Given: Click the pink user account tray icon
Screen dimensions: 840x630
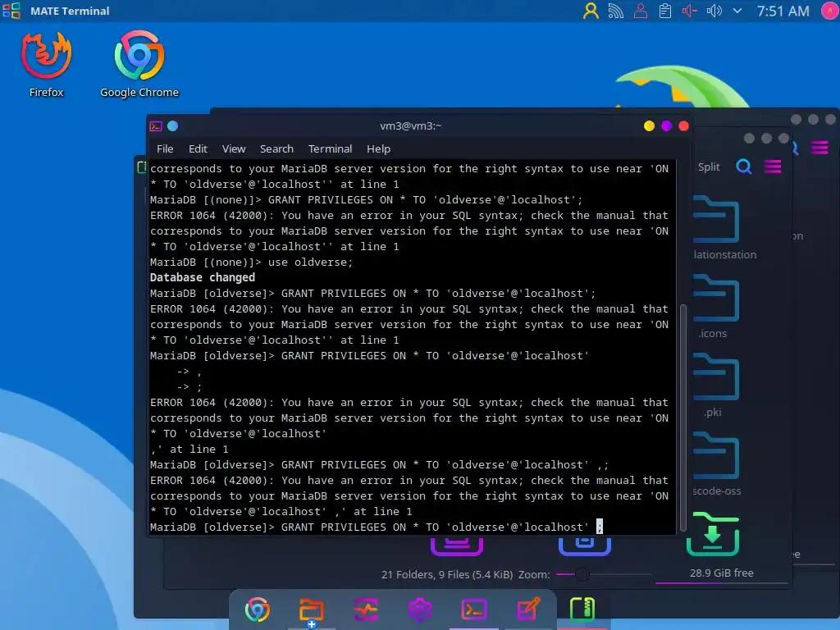Looking at the screenshot, I should point(640,11).
